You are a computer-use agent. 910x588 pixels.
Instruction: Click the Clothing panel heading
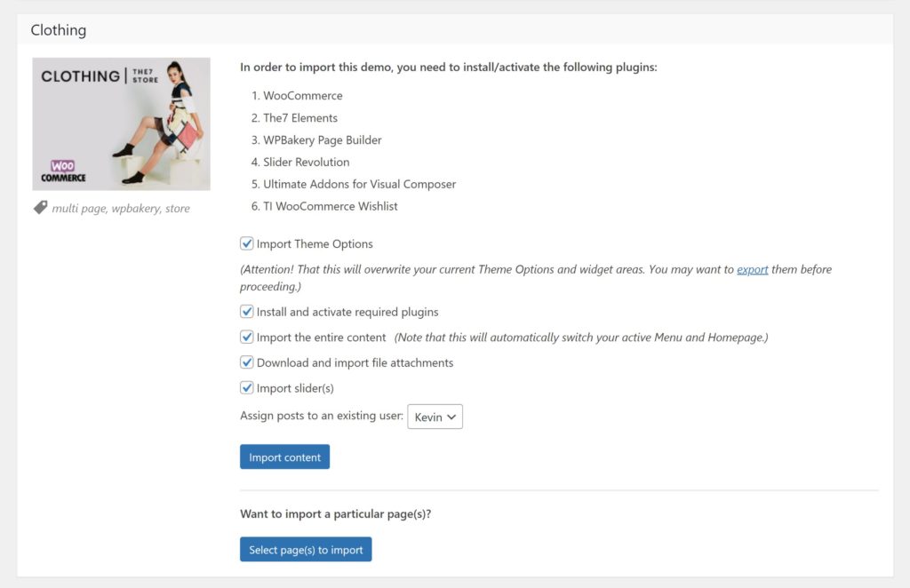(x=59, y=30)
